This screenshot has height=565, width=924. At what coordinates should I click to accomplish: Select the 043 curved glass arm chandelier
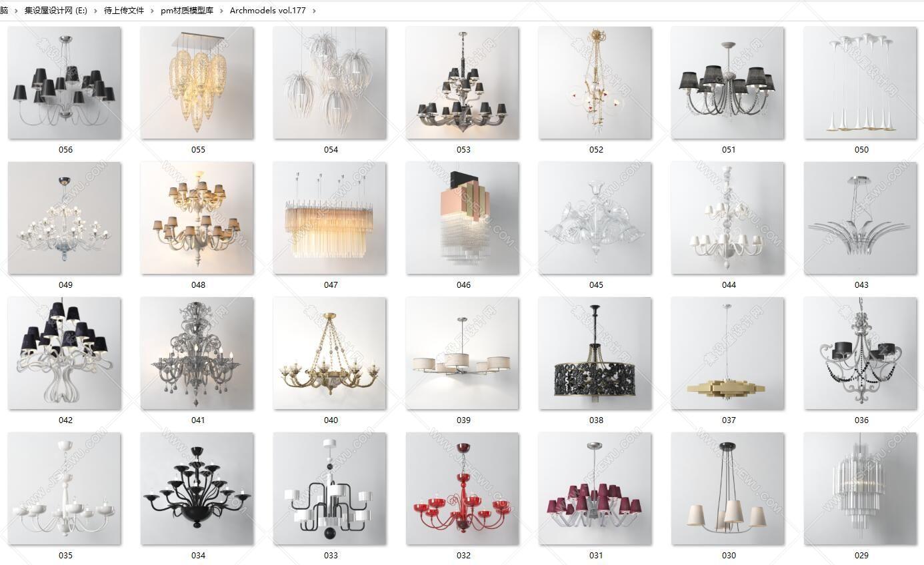point(861,219)
